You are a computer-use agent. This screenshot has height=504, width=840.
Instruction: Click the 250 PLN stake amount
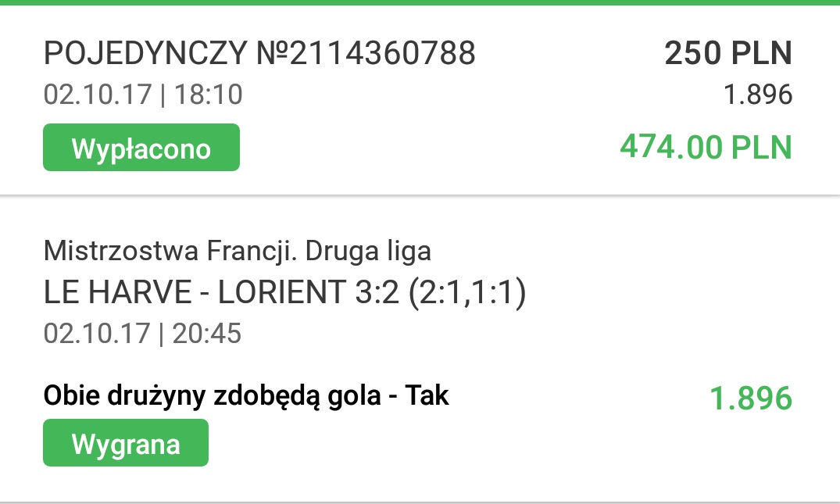coord(727,54)
